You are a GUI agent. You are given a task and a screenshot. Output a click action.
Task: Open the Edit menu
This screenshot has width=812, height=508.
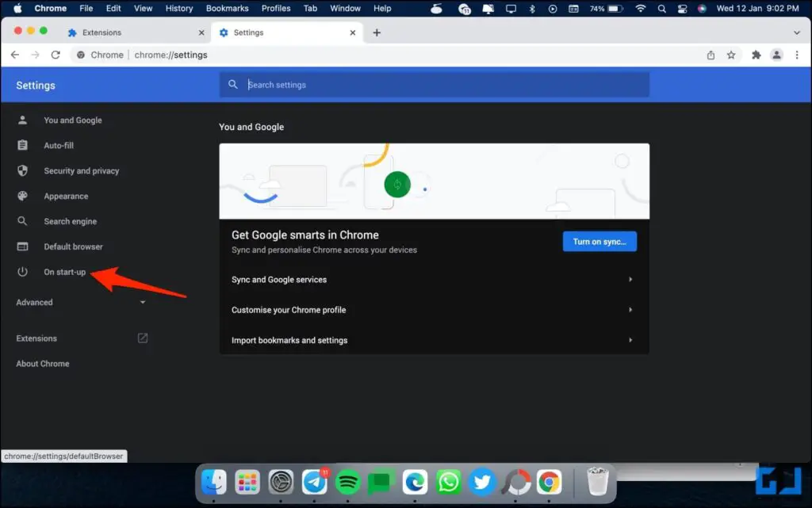(113, 8)
